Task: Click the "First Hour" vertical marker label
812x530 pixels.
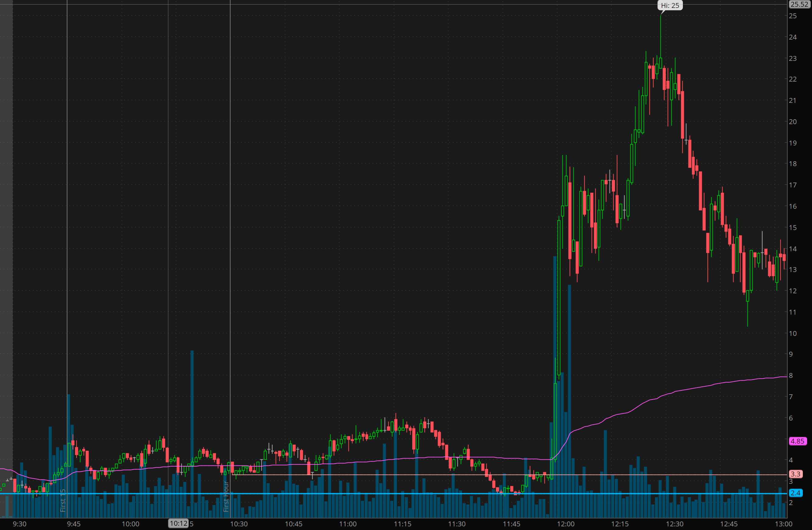Action: pyautogui.click(x=226, y=497)
